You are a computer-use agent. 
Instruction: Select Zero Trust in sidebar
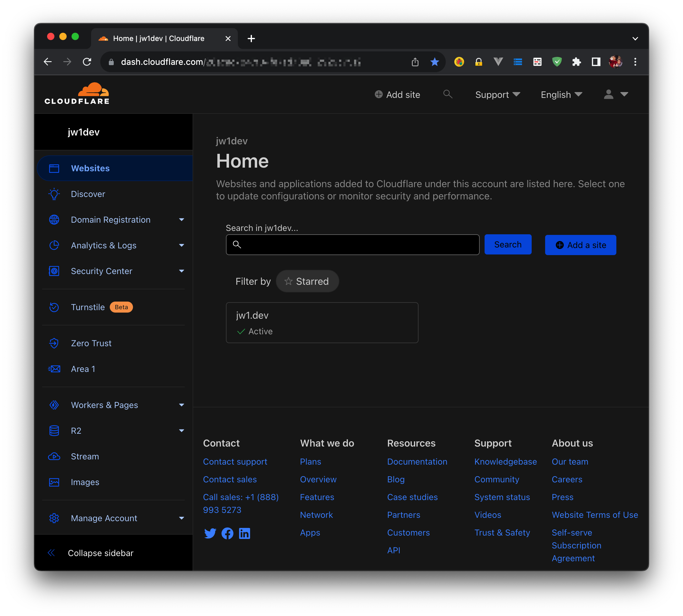[x=91, y=343]
